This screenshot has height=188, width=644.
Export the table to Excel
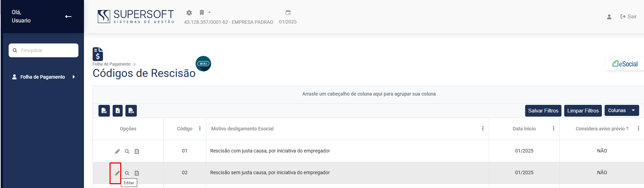[x=117, y=111]
